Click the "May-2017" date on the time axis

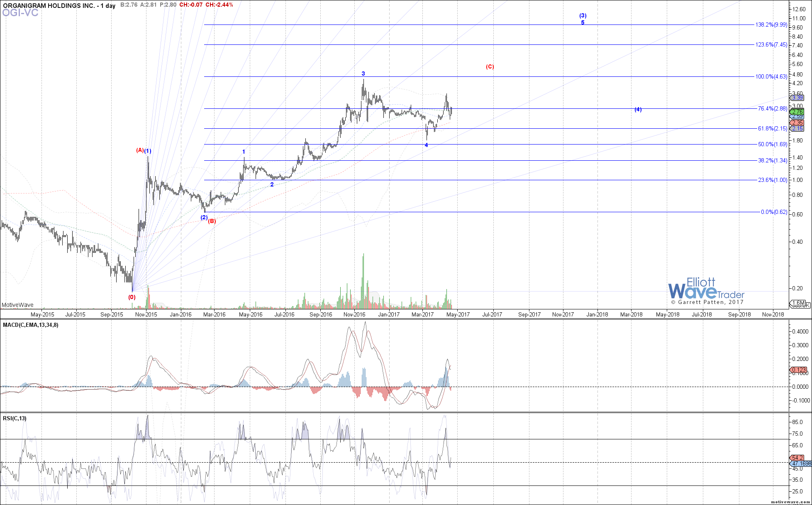click(x=458, y=314)
